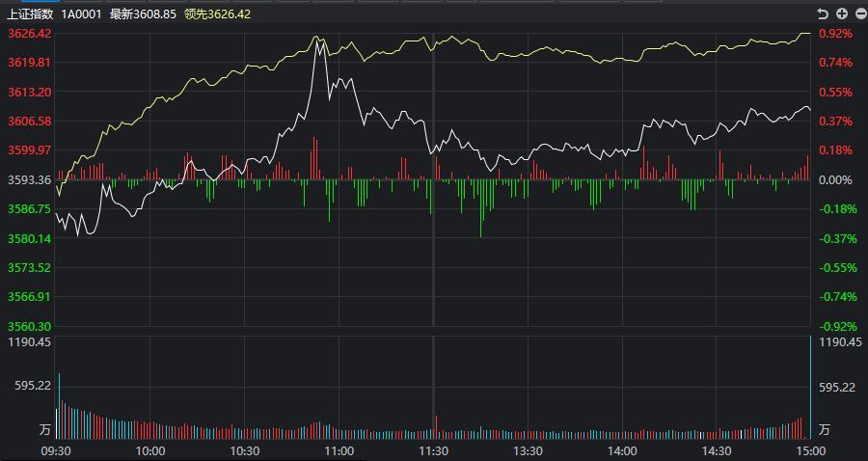Click the 10:30 time axis label

pos(245,450)
